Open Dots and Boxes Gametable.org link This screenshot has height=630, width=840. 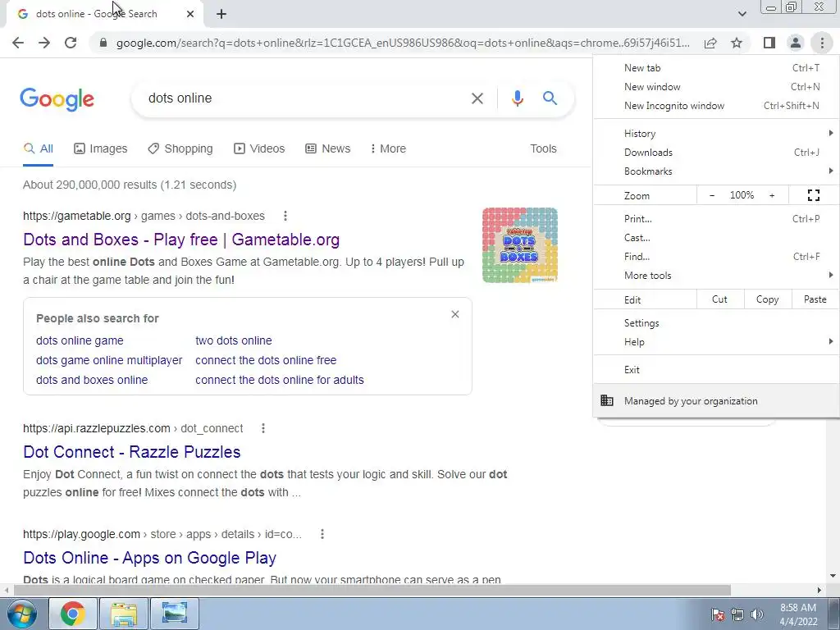181,240
